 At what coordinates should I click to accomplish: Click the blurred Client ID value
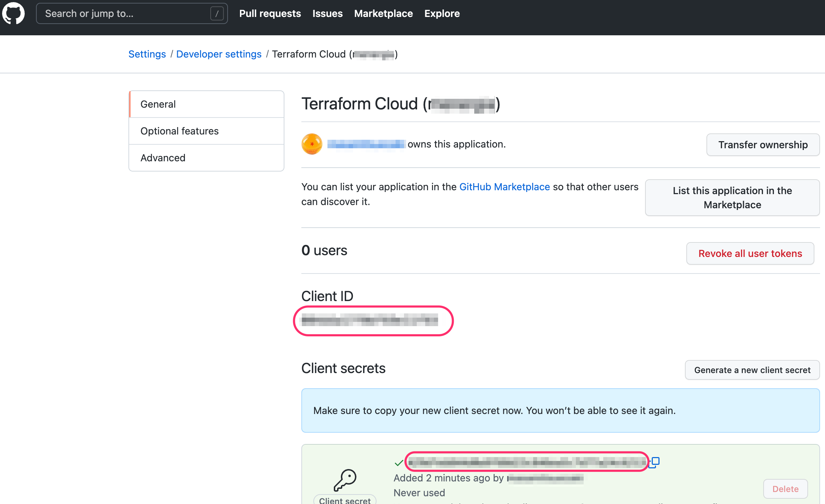click(370, 320)
